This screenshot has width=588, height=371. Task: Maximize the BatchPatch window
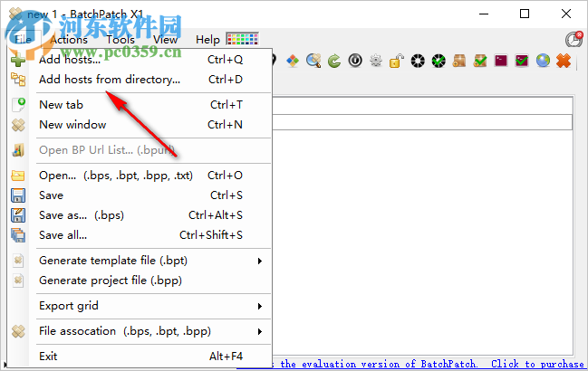pyautogui.click(x=525, y=14)
